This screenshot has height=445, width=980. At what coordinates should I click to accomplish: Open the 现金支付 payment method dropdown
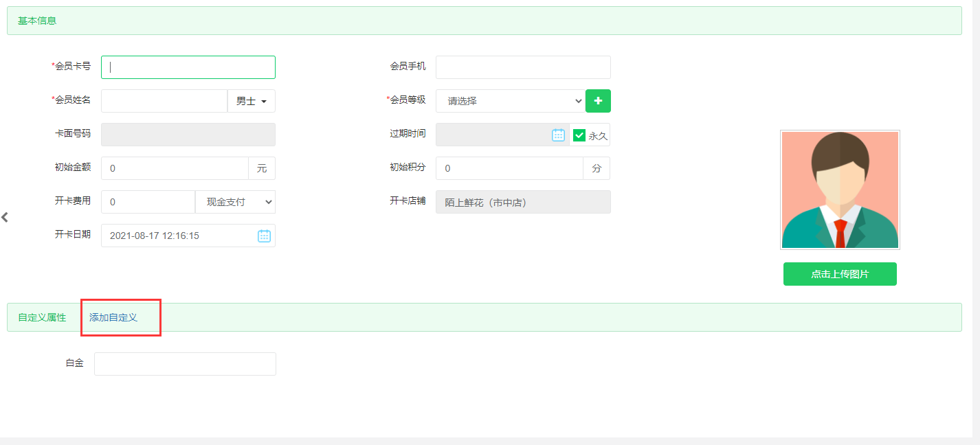click(x=235, y=202)
